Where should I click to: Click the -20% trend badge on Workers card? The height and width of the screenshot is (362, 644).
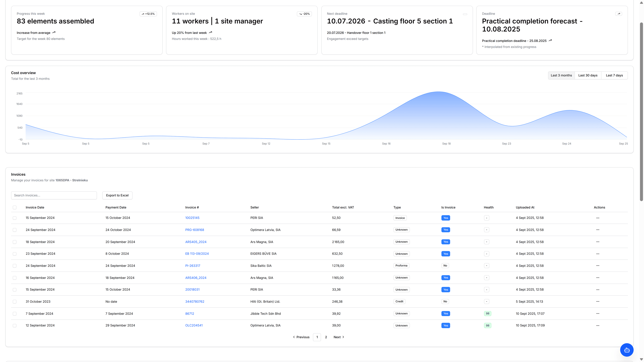[x=304, y=14]
